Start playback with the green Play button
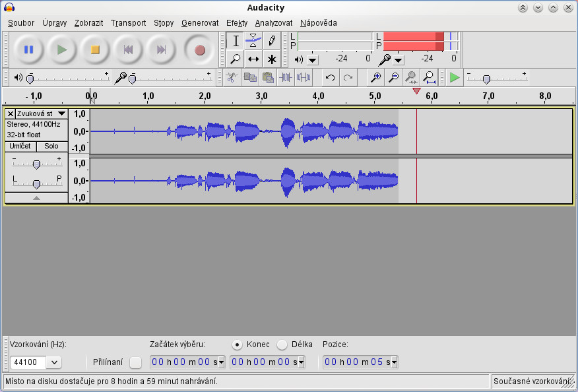The height and width of the screenshot is (392, 578). 62,49
